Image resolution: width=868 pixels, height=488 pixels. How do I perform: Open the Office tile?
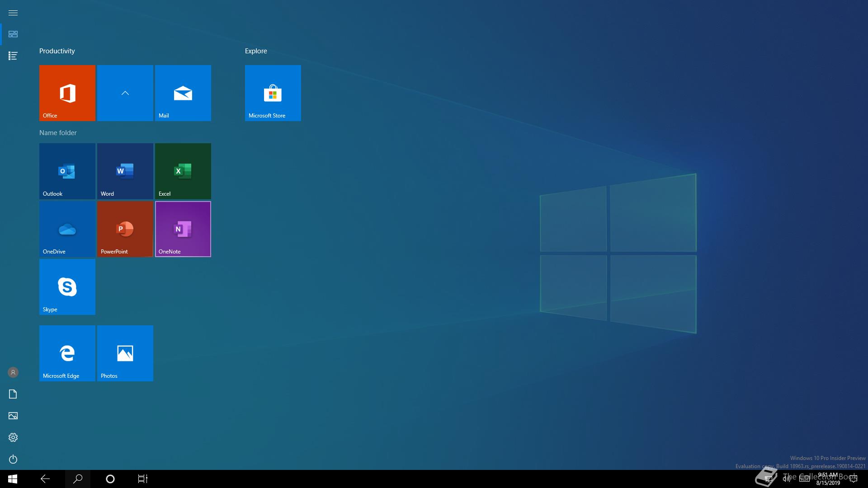tap(67, 93)
